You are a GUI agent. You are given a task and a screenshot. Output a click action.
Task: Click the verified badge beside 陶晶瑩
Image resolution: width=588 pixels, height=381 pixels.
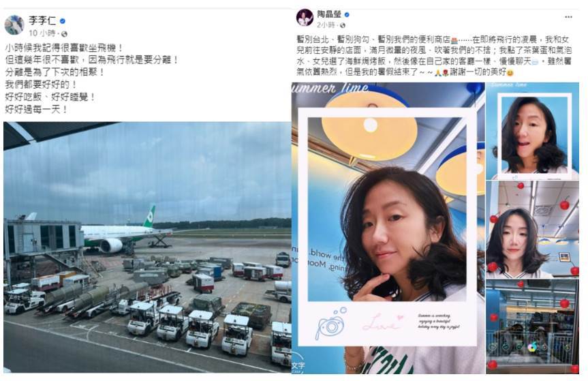[x=347, y=14]
